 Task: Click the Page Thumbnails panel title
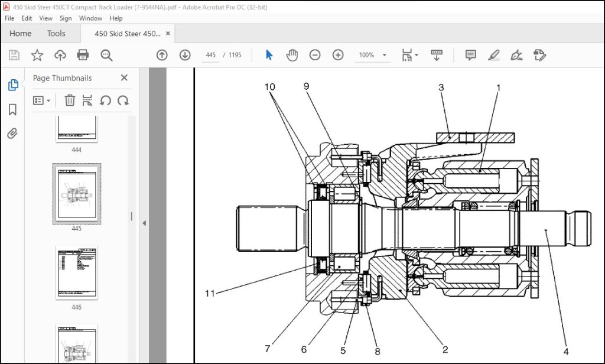tap(63, 78)
